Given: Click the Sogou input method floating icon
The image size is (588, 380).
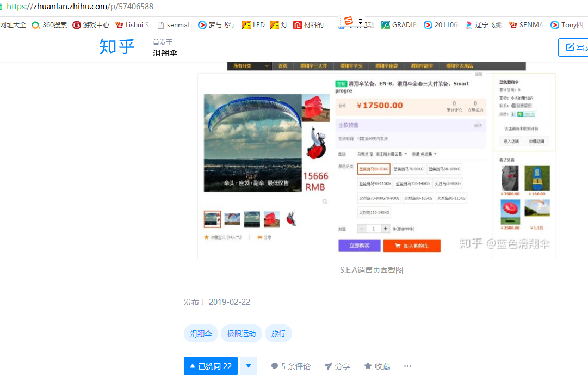Looking at the screenshot, I should pyautogui.click(x=349, y=21).
